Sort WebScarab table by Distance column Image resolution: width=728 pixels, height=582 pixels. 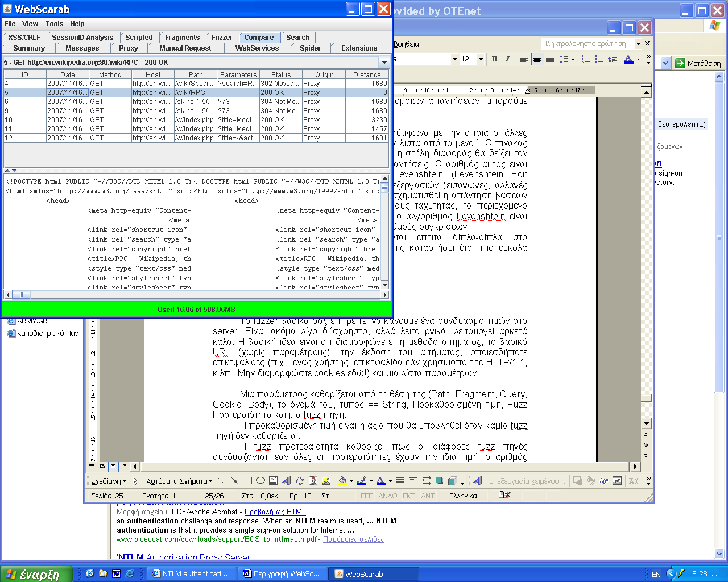(x=367, y=74)
